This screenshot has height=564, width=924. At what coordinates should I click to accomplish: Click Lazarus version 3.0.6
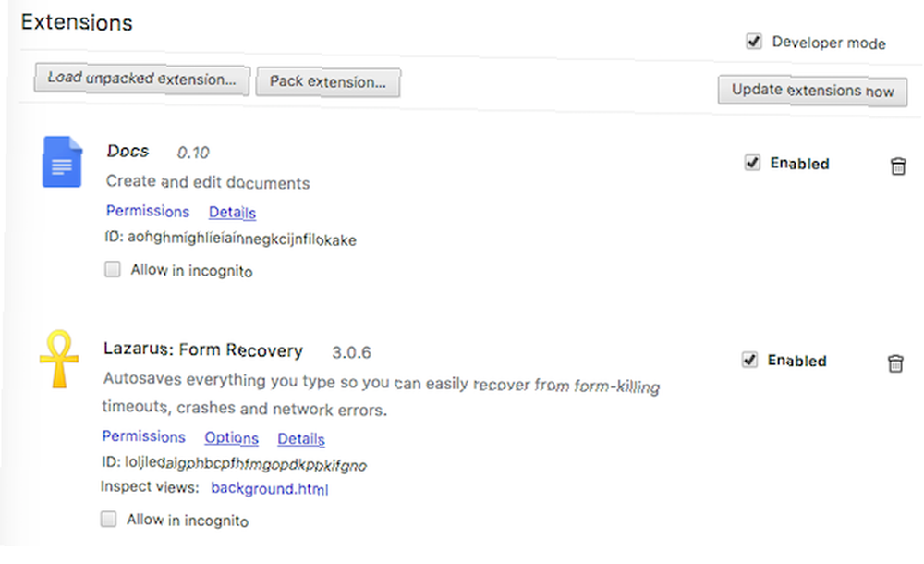[351, 353]
